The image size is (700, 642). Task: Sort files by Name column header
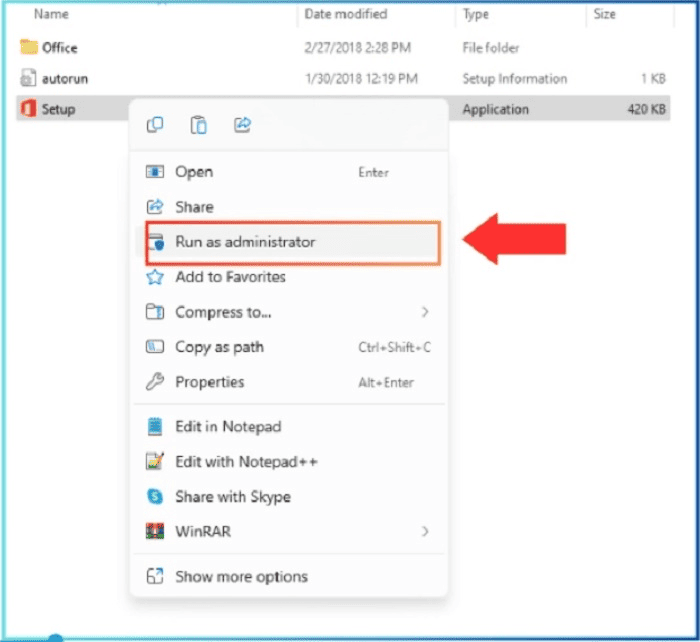[x=51, y=15]
